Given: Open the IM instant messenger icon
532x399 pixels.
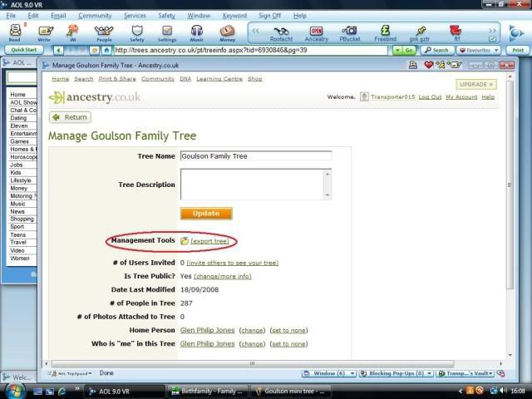Looking at the screenshot, I should (x=72, y=33).
